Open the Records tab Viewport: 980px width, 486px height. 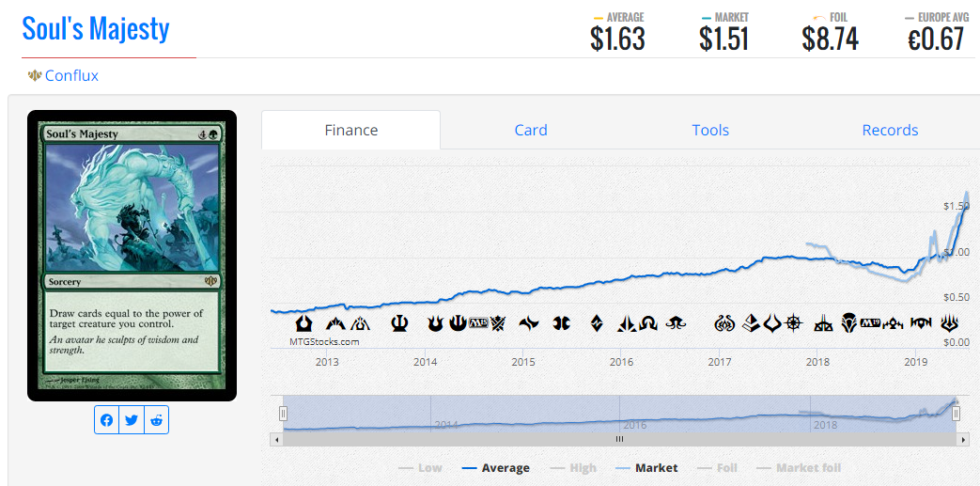(890, 131)
